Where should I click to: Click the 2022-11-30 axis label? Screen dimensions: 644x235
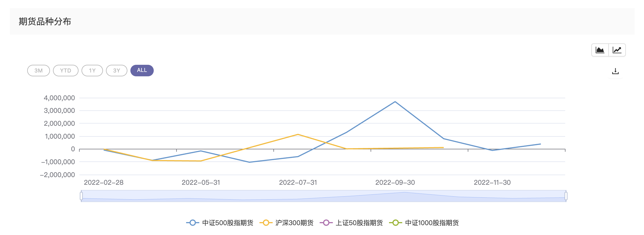pyautogui.click(x=492, y=183)
